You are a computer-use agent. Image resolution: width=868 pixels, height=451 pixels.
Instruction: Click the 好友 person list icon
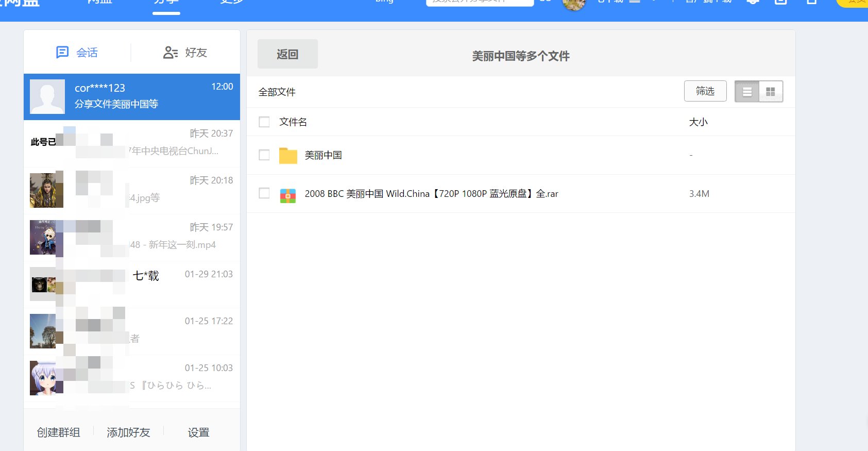[171, 52]
